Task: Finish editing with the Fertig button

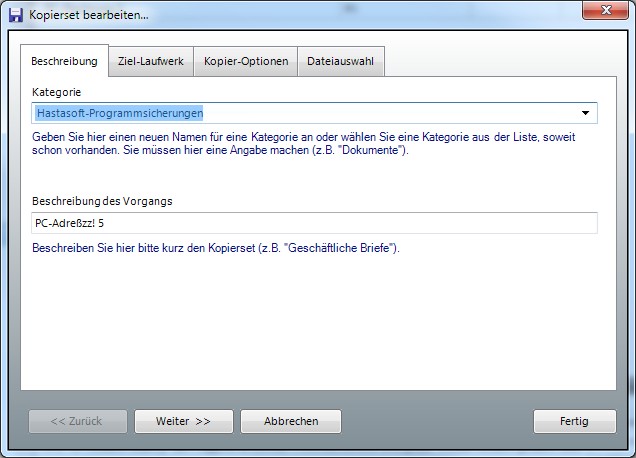Action: tap(574, 421)
